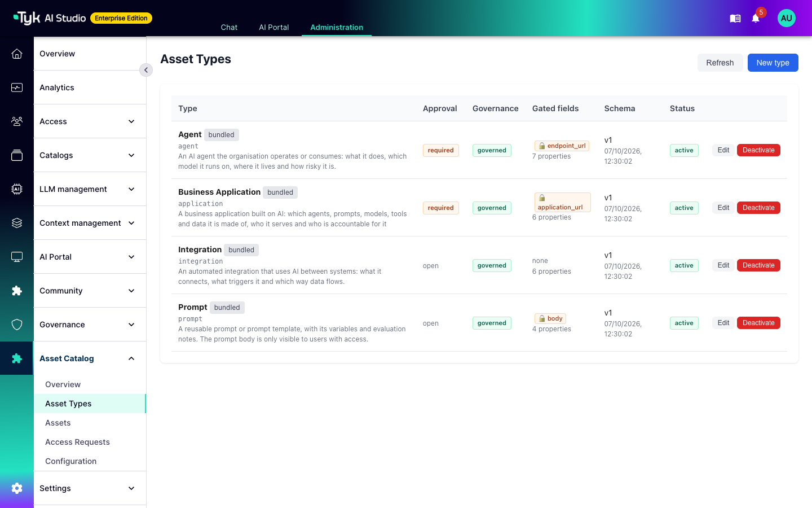Open the home icon in sidebar rail
This screenshot has height=508, width=812.
tap(17, 54)
